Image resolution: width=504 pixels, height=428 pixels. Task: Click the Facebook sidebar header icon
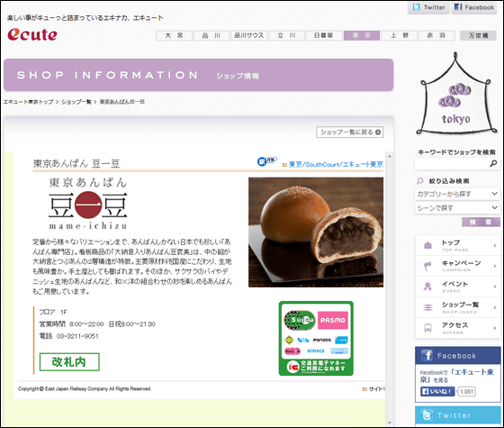tap(427, 356)
